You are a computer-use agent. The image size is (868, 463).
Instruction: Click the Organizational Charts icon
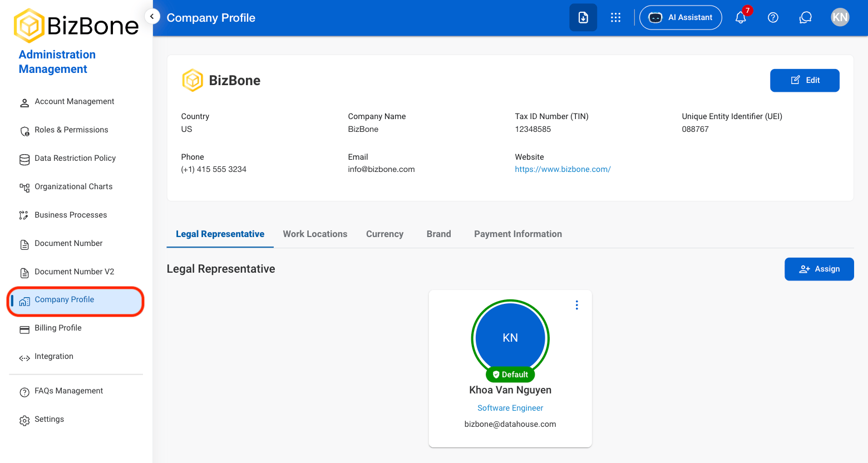click(24, 188)
